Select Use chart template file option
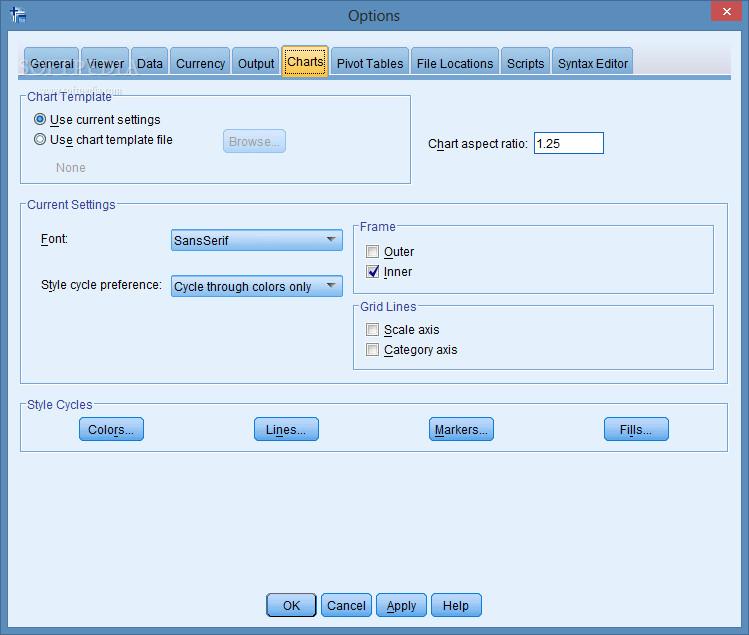749x635 pixels. (40, 140)
